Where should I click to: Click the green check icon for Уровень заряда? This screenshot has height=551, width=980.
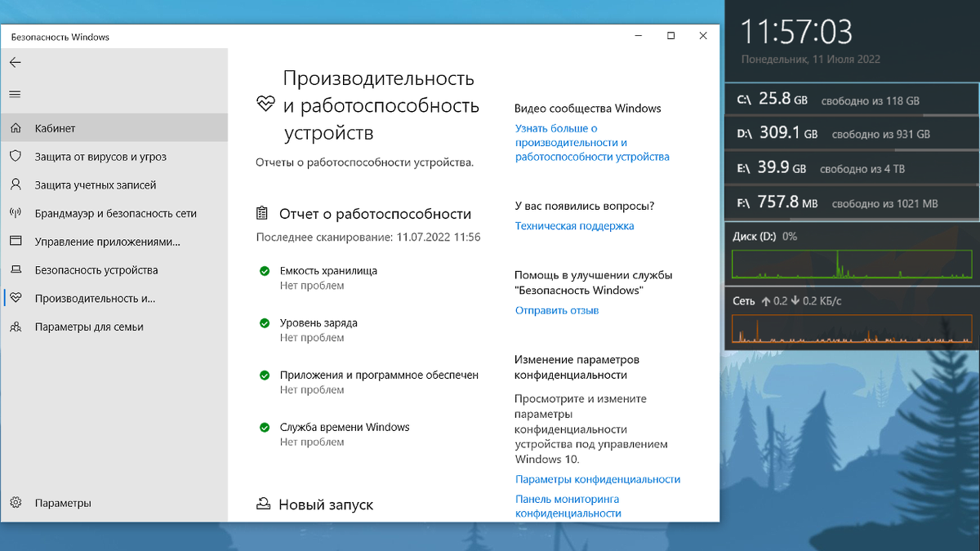tap(264, 323)
